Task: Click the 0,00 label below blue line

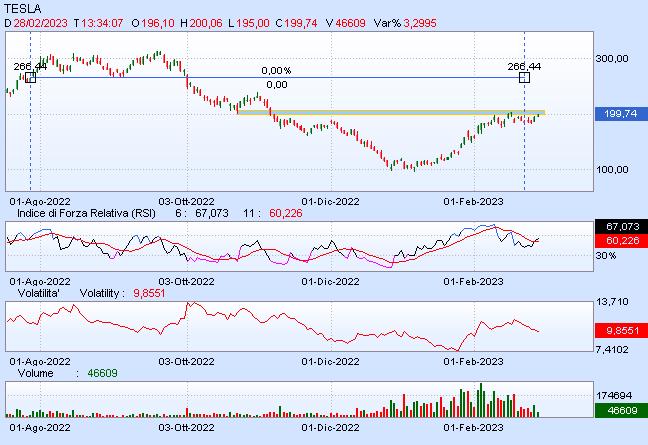Action: (276, 85)
